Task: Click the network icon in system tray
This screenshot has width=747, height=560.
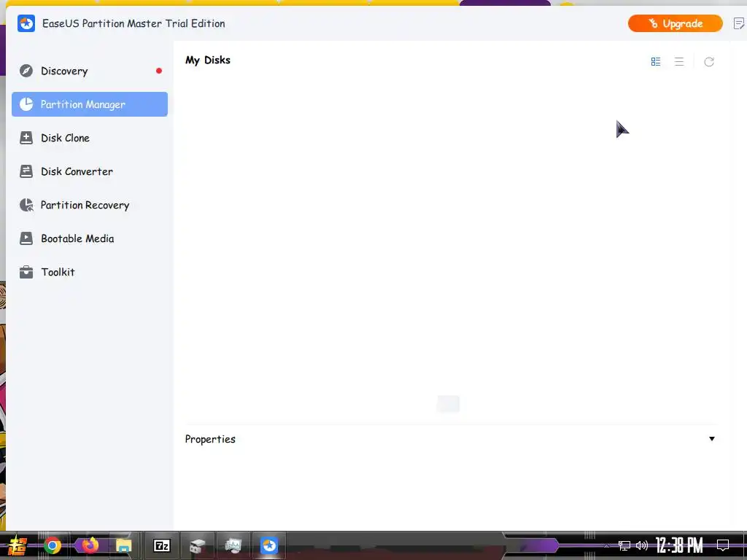Action: pos(624,545)
